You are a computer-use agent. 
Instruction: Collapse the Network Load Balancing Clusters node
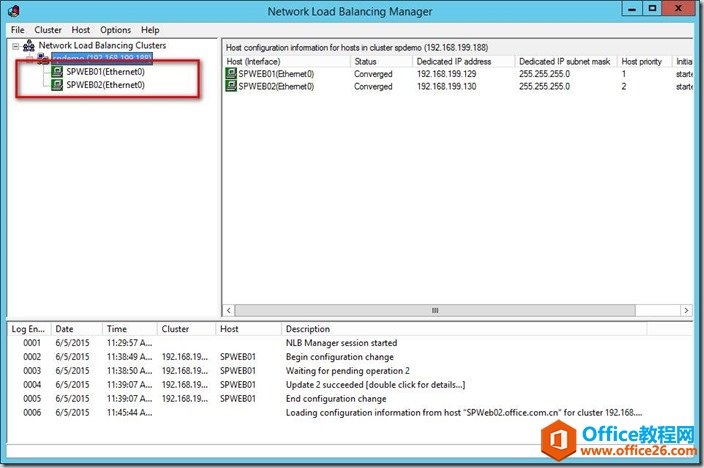pyautogui.click(x=15, y=46)
